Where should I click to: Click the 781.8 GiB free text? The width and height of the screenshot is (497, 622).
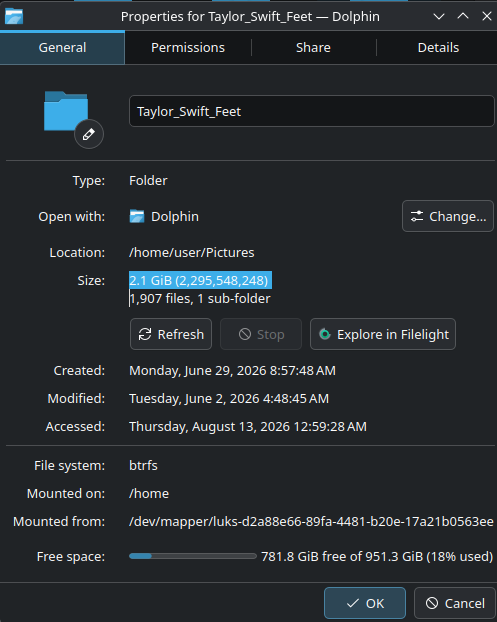(x=377, y=556)
